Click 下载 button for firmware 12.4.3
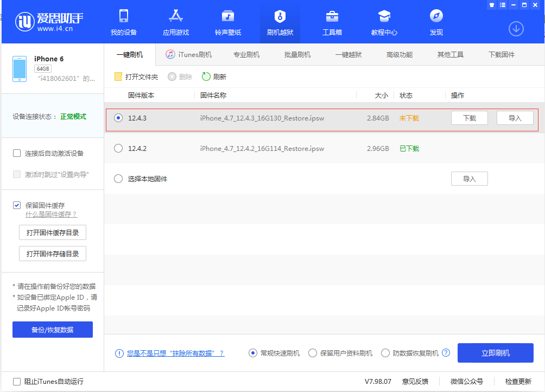Viewport: 545px width, 392px height. (x=469, y=118)
